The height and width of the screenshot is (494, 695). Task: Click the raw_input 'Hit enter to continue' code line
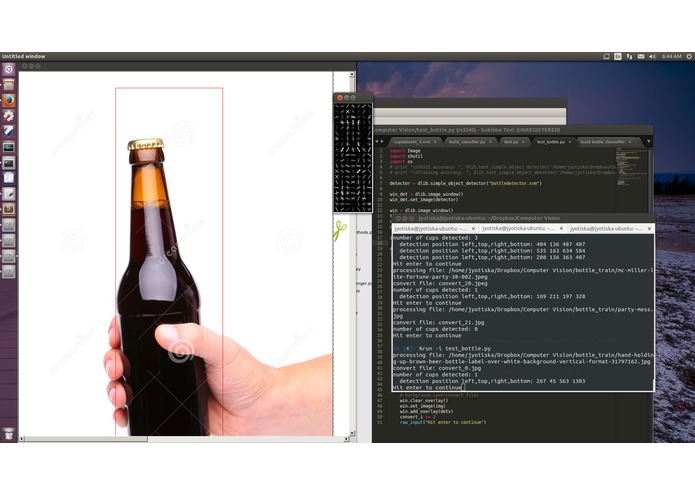[x=443, y=423]
